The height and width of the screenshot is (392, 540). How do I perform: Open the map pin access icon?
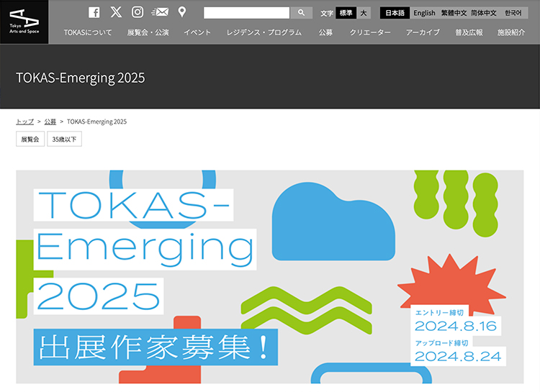(182, 12)
